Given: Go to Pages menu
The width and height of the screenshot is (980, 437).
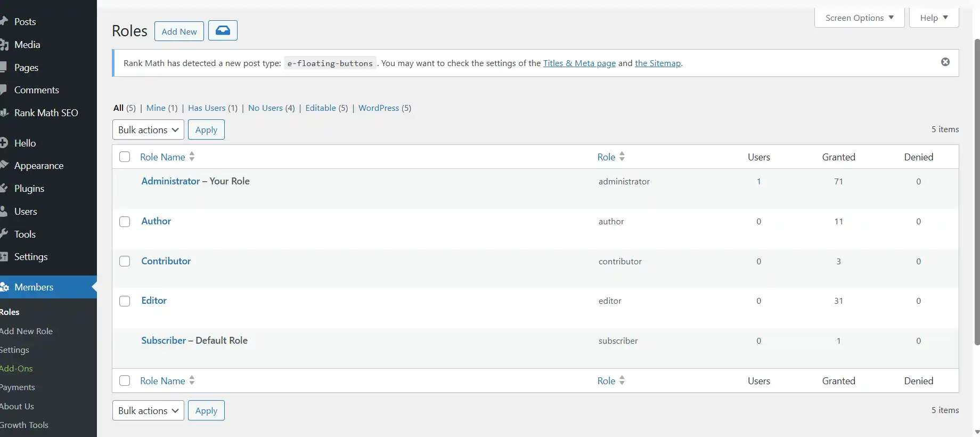Looking at the screenshot, I should coord(26,67).
